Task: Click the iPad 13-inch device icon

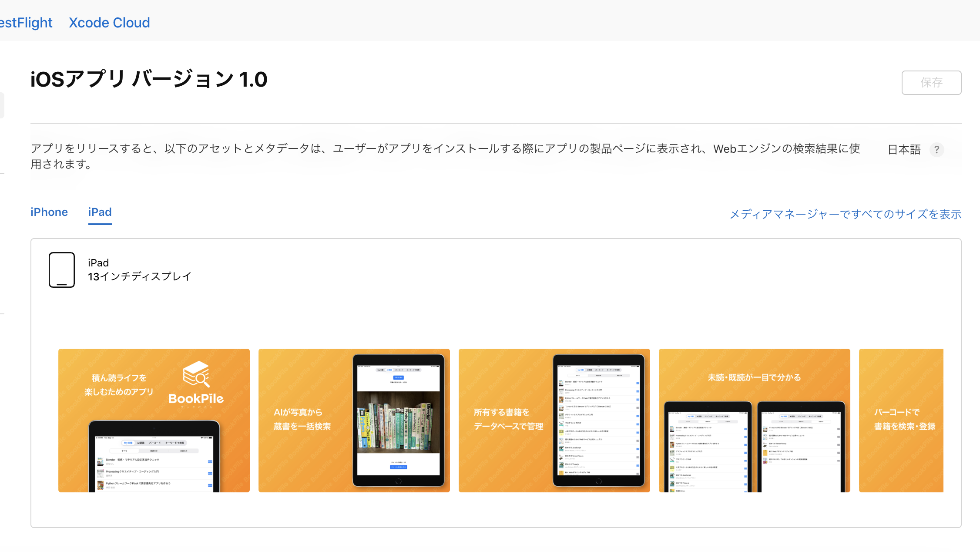Action: click(61, 269)
